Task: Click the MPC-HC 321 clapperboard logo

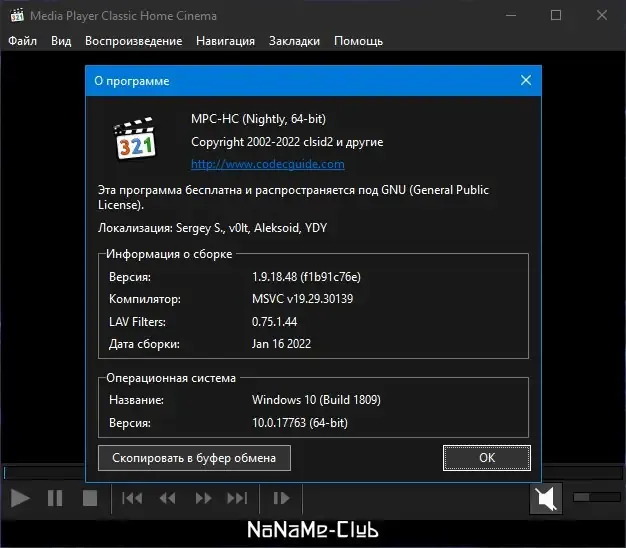Action: (x=135, y=138)
